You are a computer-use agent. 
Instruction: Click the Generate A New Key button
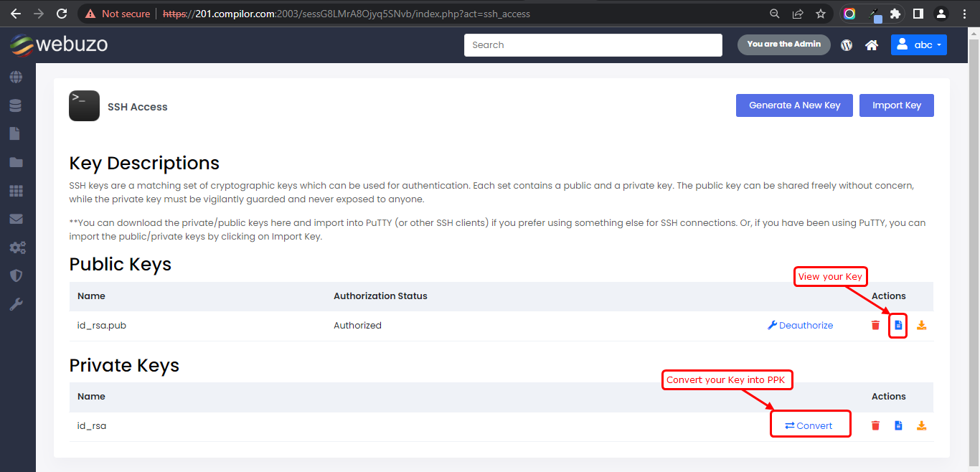click(x=794, y=105)
